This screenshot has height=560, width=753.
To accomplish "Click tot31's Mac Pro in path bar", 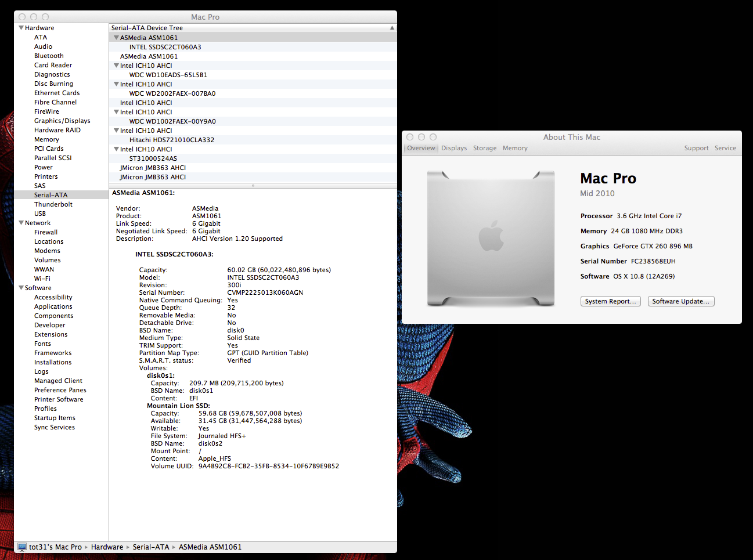I will click(x=55, y=547).
